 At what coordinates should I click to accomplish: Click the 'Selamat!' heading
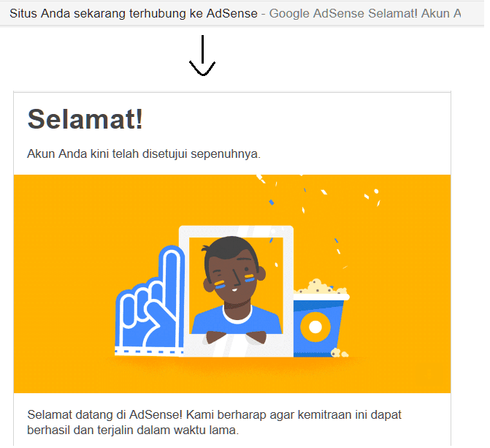[x=85, y=119]
